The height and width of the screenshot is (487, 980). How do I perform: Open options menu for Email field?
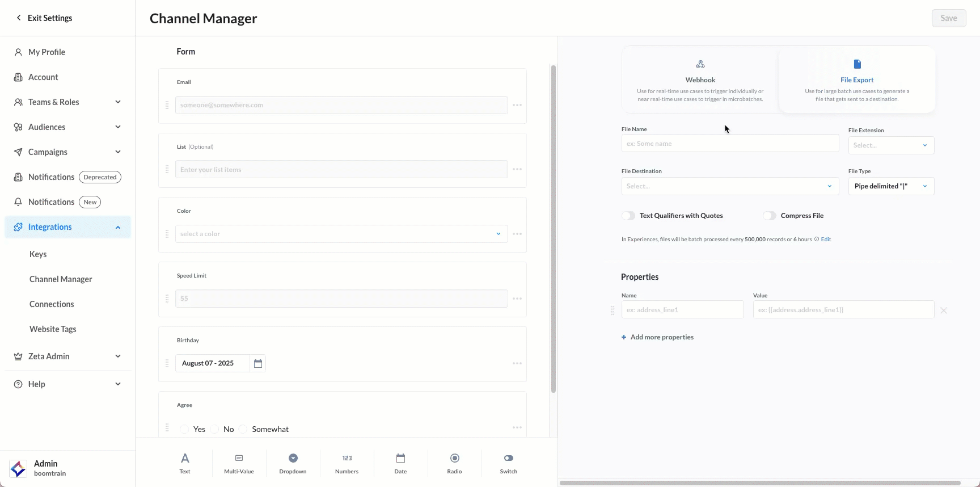point(517,105)
